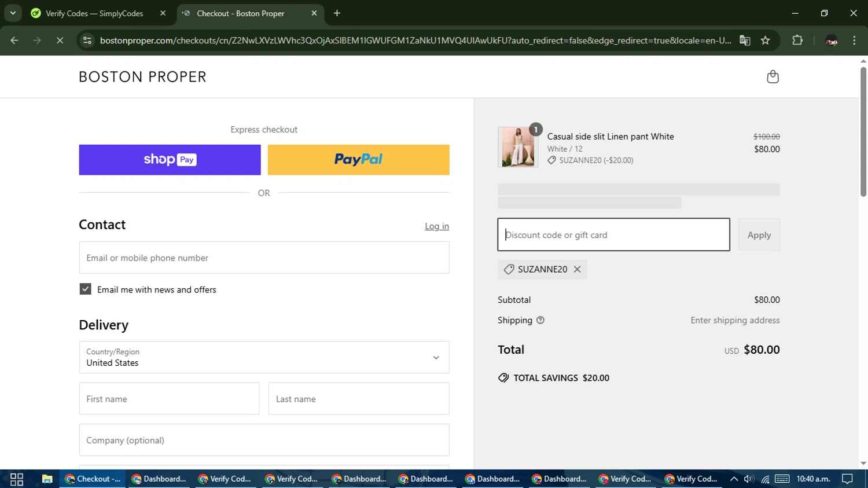868x488 pixels.
Task: Open a new browser tab
Action: click(x=337, y=13)
